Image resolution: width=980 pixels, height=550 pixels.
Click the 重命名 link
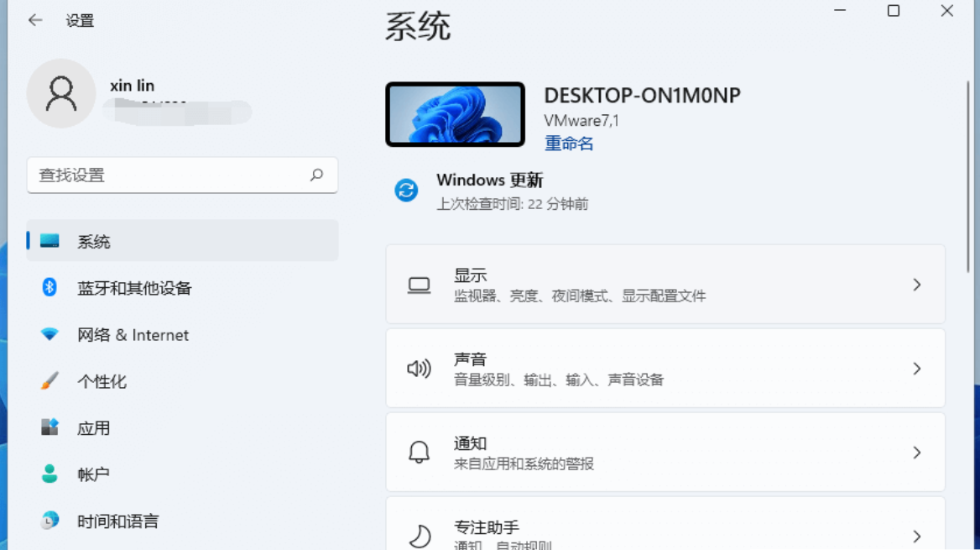(x=569, y=144)
